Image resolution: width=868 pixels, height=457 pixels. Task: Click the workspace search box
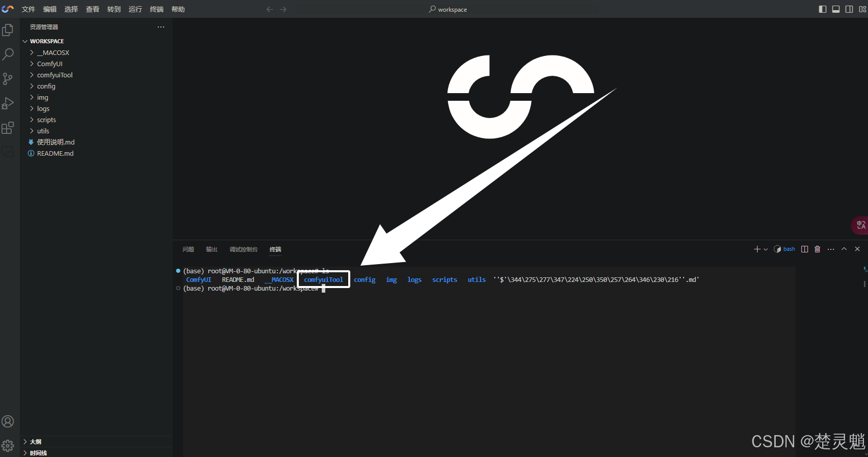click(x=447, y=9)
